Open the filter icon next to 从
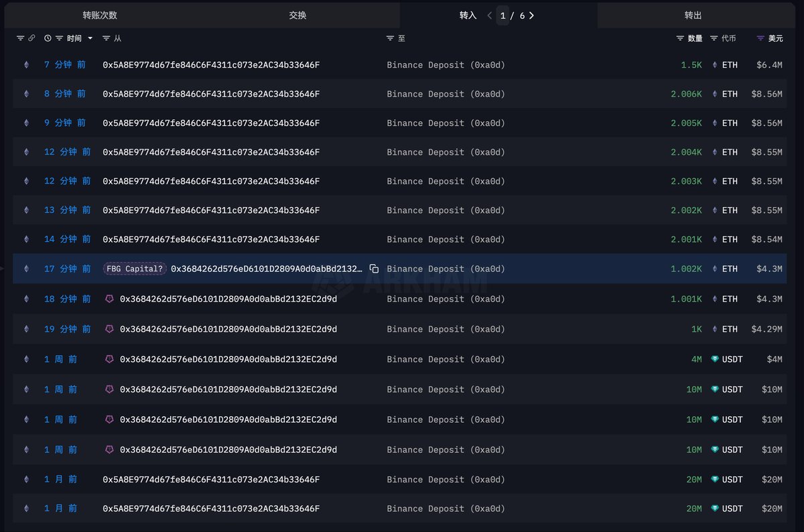This screenshot has height=532, width=804. (x=107, y=38)
